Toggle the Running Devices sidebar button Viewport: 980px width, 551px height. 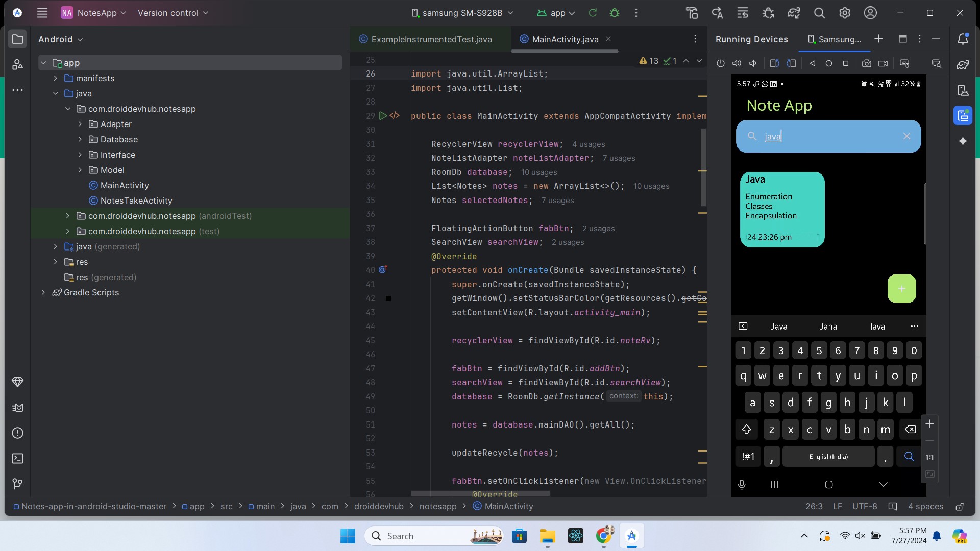point(963,116)
